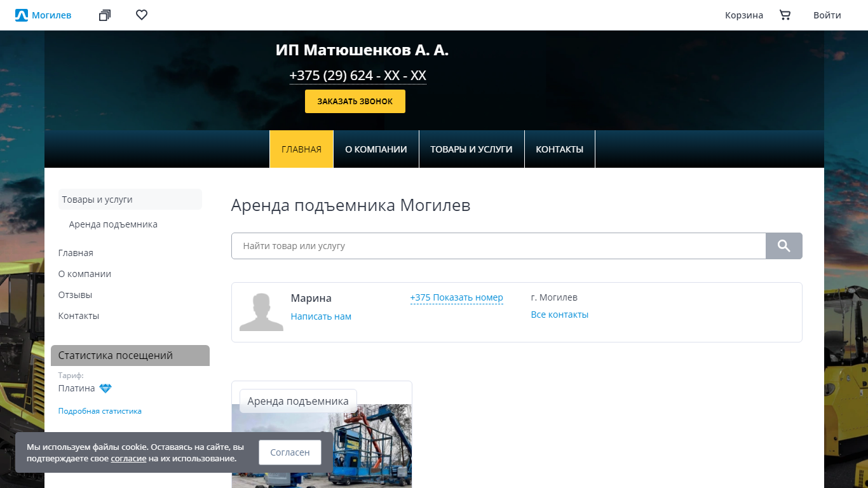
Task: Click the Статистика посещений panel header
Action: [130, 355]
